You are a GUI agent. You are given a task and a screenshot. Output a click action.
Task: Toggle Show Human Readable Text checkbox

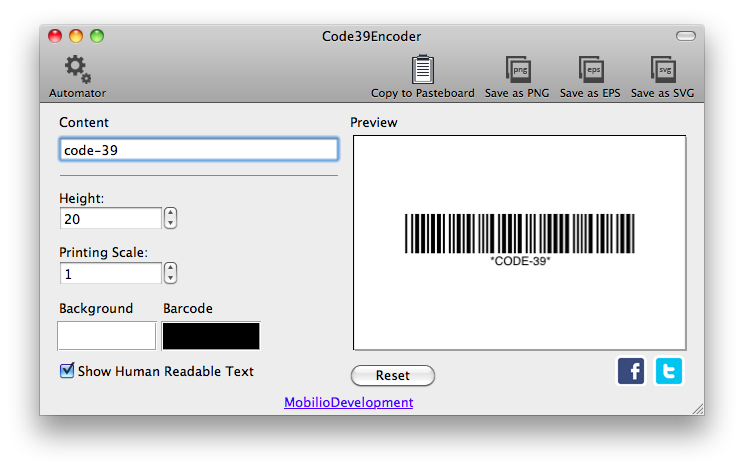coord(67,370)
